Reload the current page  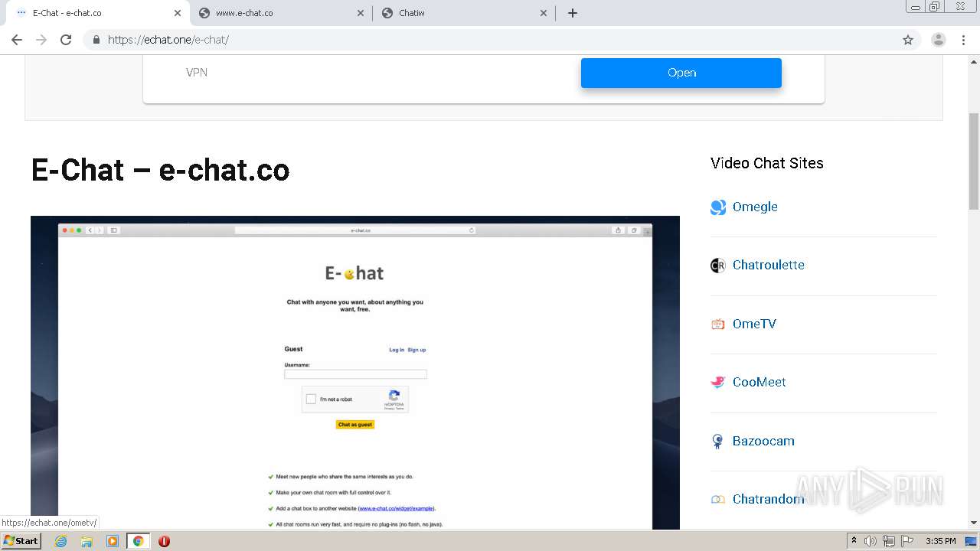66,40
